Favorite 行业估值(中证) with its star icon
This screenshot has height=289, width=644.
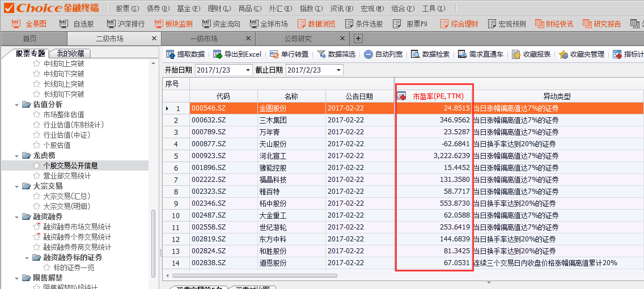pos(36,135)
